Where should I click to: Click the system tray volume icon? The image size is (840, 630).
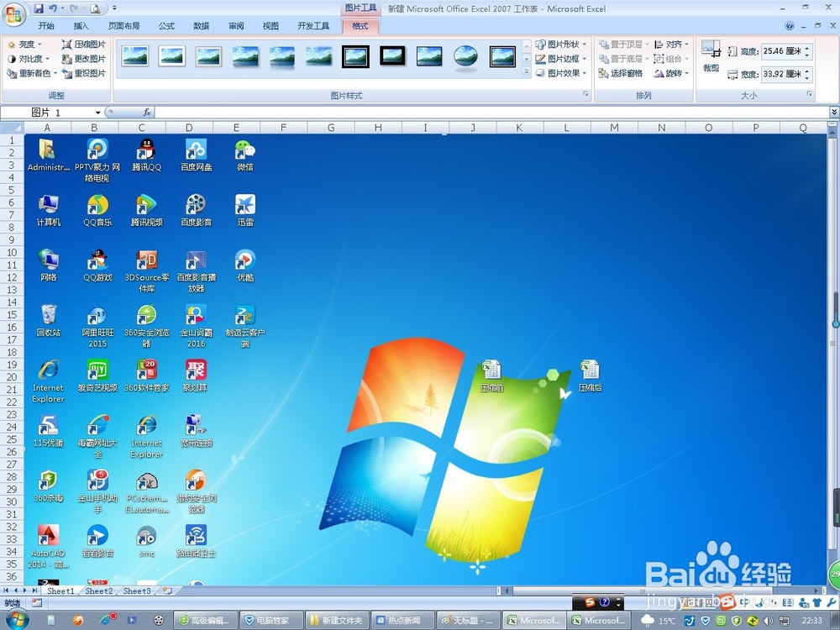click(x=769, y=621)
